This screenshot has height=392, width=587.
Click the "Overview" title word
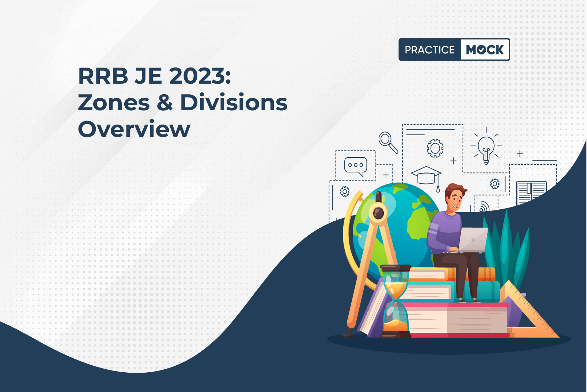pyautogui.click(x=134, y=129)
